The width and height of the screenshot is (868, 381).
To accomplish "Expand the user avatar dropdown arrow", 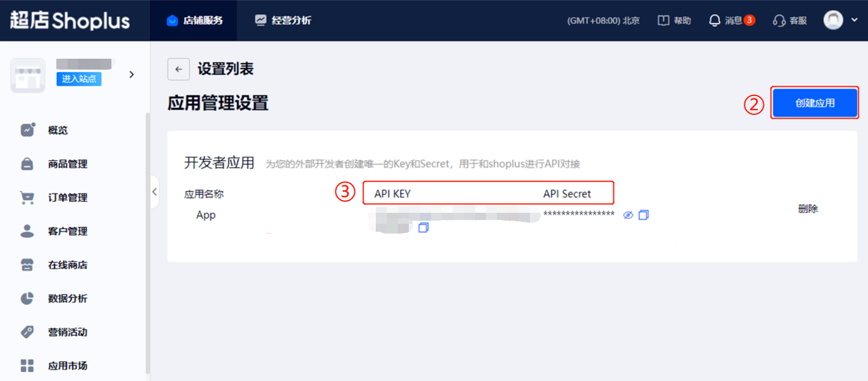I will 855,20.
